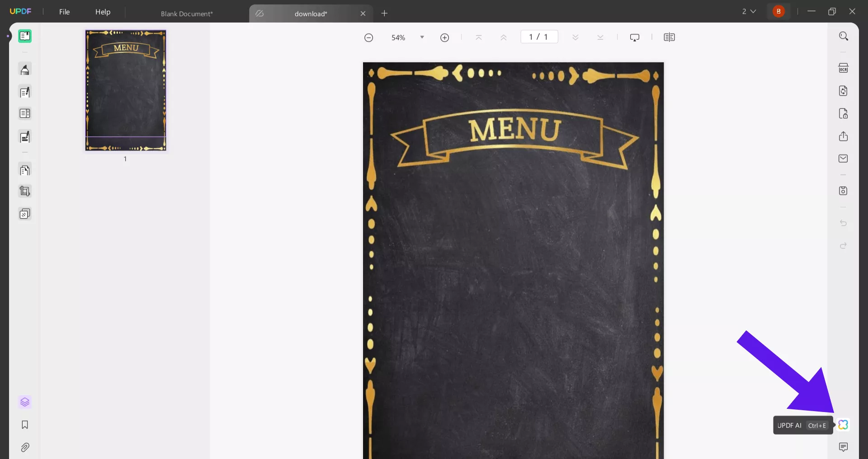This screenshot has height=459, width=868.
Task: Save as other using the disk icon
Action: tap(843, 191)
